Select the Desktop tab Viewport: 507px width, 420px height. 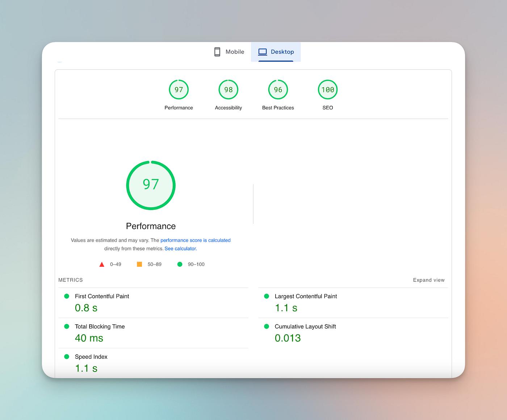tap(276, 52)
